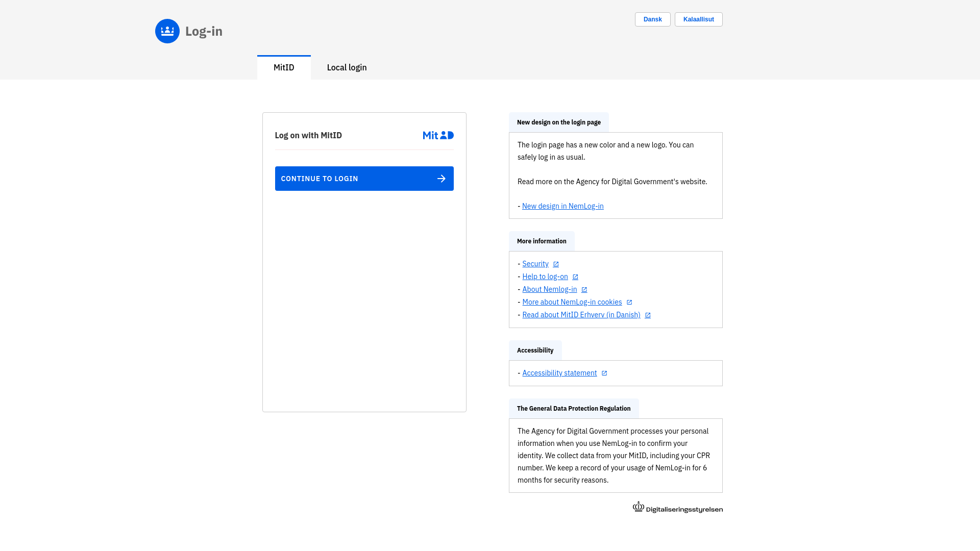Open Read about MitID Erhverv link
The height and width of the screenshot is (551, 980).
581,315
